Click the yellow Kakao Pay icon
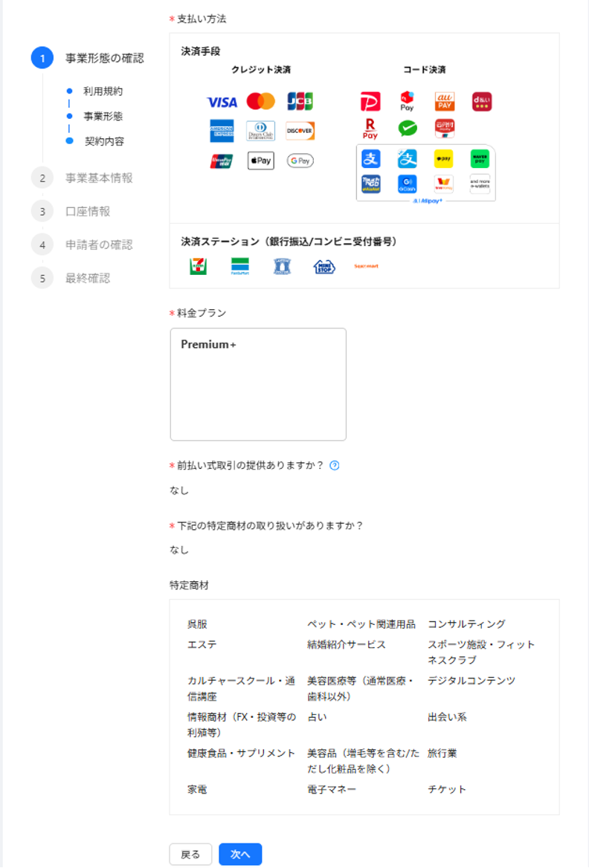The height and width of the screenshot is (868, 589). 443,159
